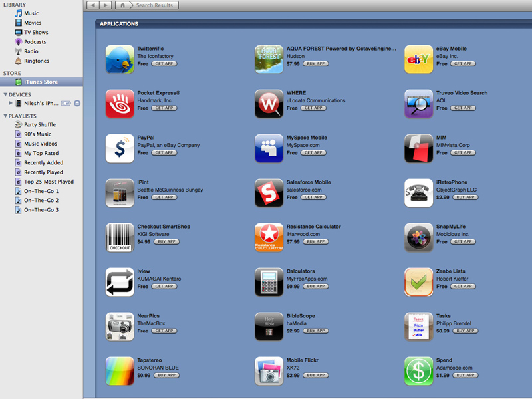
Task: Go back with the left arrow button
Action: pos(93,5)
